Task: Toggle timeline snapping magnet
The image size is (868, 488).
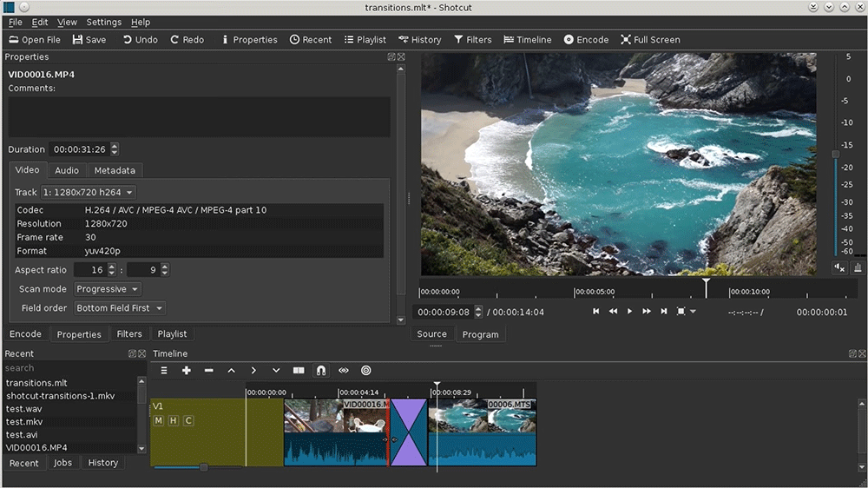Action: point(321,370)
